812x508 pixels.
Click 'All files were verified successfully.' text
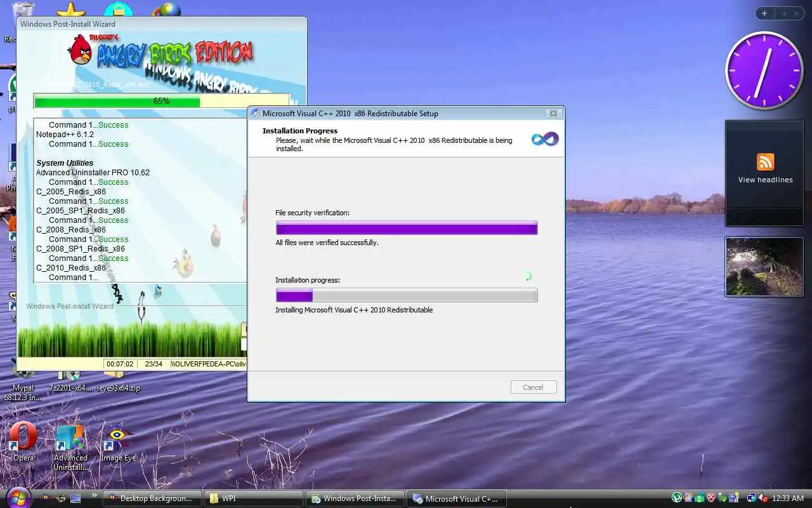point(327,243)
